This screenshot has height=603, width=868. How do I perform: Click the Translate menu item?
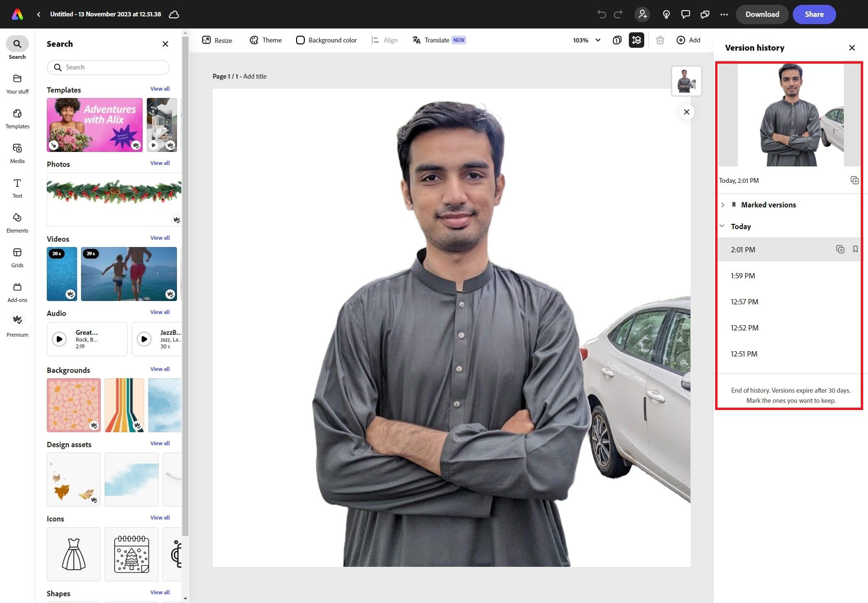[438, 40]
